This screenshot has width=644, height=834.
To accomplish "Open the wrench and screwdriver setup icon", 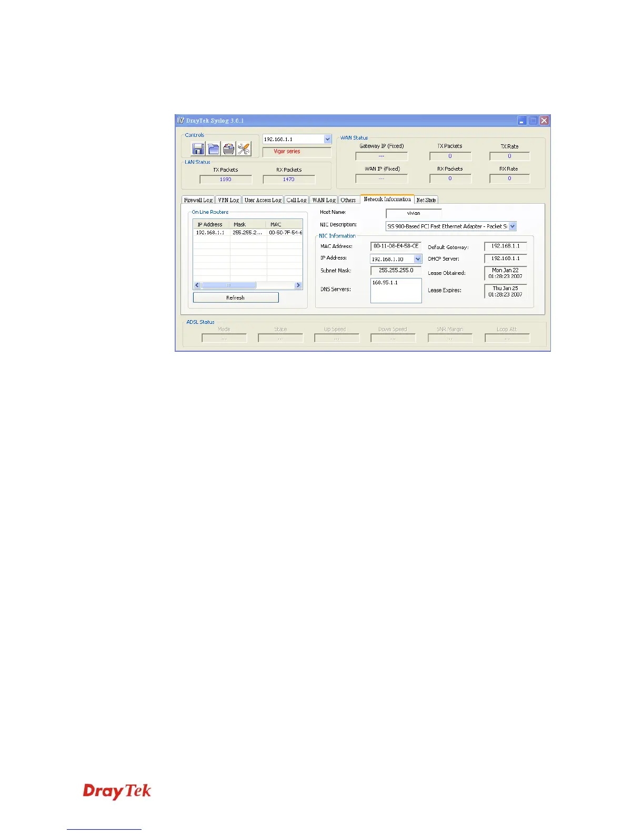I will (x=244, y=149).
